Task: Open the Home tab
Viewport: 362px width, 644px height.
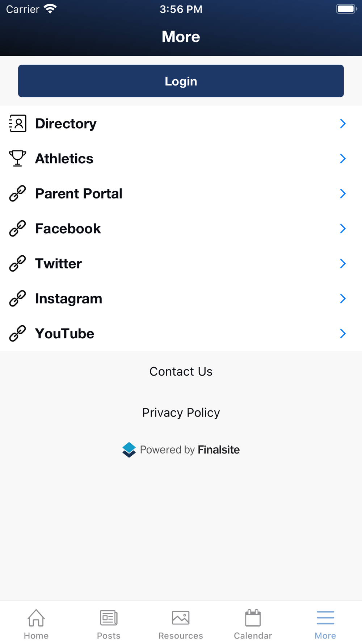Action: [x=36, y=624]
